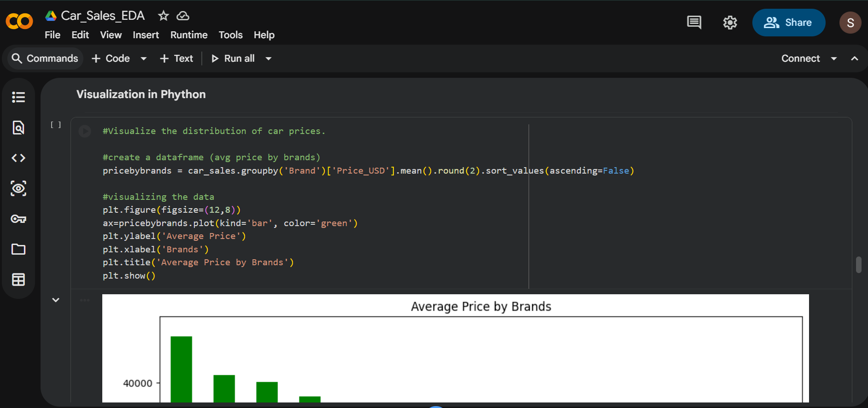Click Run all

[x=233, y=58]
